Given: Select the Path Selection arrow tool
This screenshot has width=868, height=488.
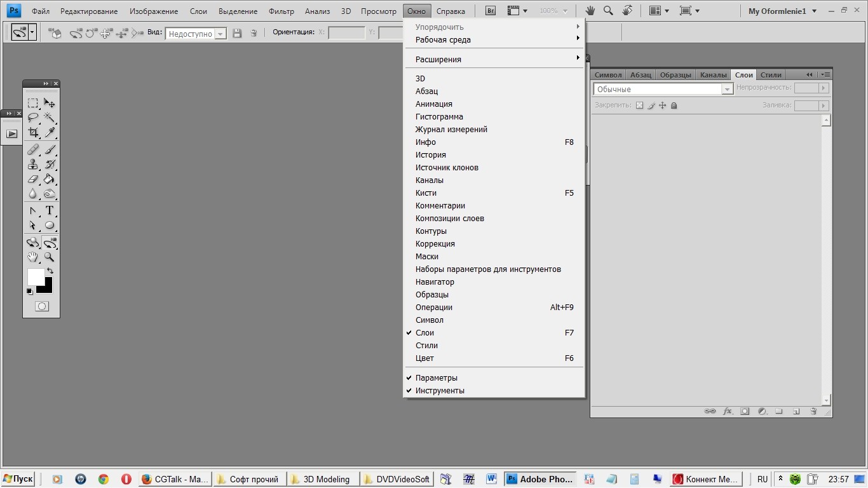Looking at the screenshot, I should [33, 226].
